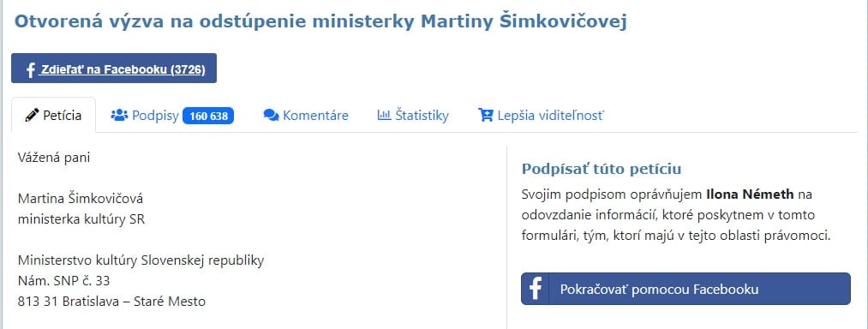Click the Facebook logo in Pokračovať button
868x329 pixels.
(x=535, y=289)
